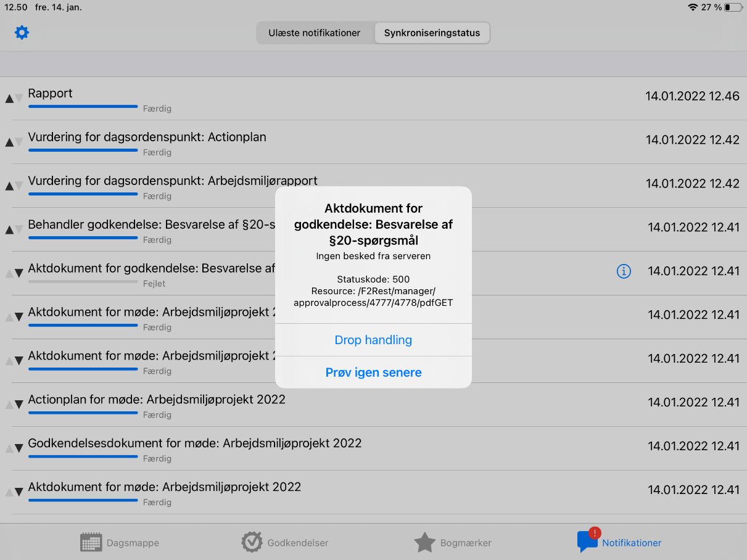Tap the Notifikationer speech bubble icon

(x=587, y=541)
